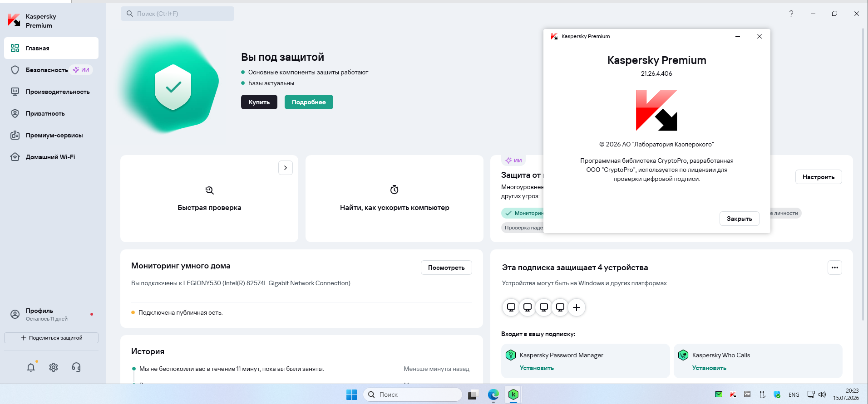
Task: Install Kaspersky Who Calls via Установить
Action: pyautogui.click(x=709, y=368)
